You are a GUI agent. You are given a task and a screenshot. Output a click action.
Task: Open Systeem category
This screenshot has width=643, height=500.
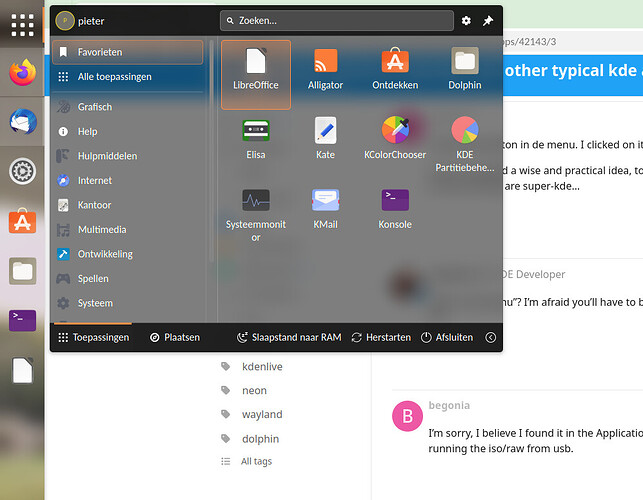128,303
